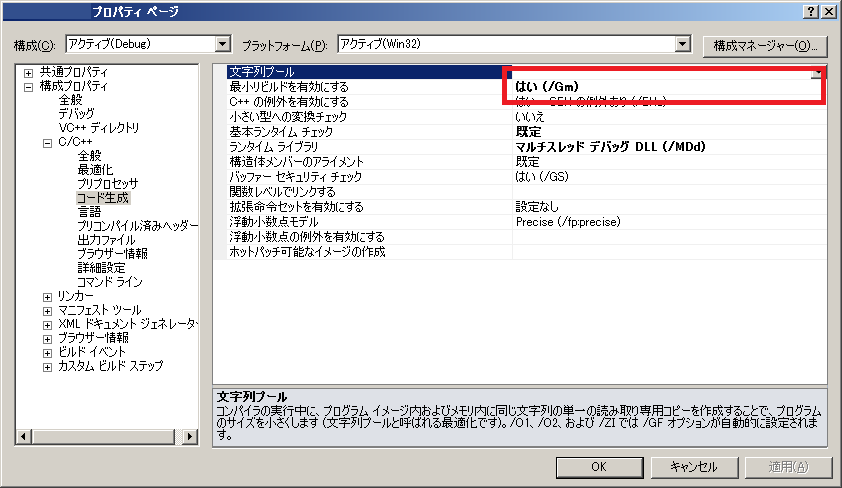Expand the ビルド イベント node
Image resolution: width=842 pixels, height=488 pixels.
pyautogui.click(x=47, y=353)
